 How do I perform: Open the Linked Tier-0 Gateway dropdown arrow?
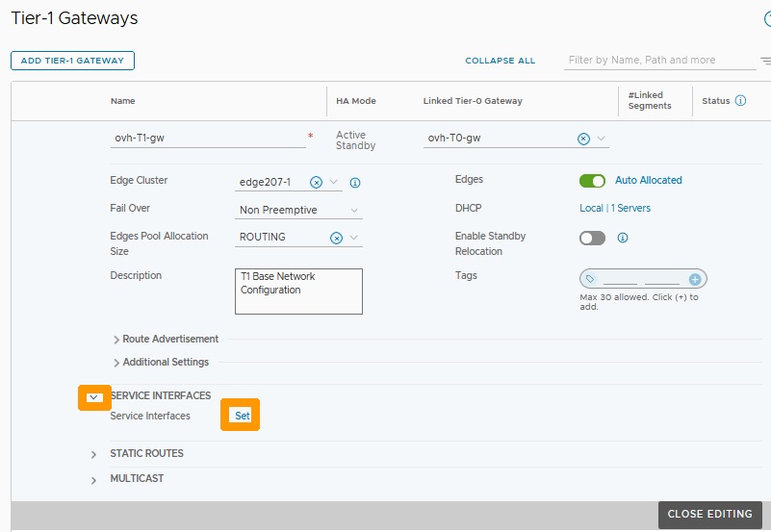(x=601, y=139)
